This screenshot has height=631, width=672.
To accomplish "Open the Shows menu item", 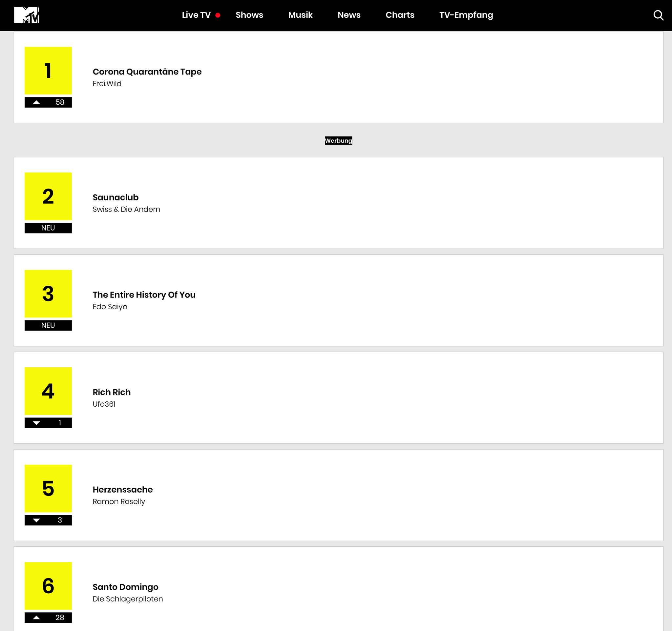I will point(249,15).
